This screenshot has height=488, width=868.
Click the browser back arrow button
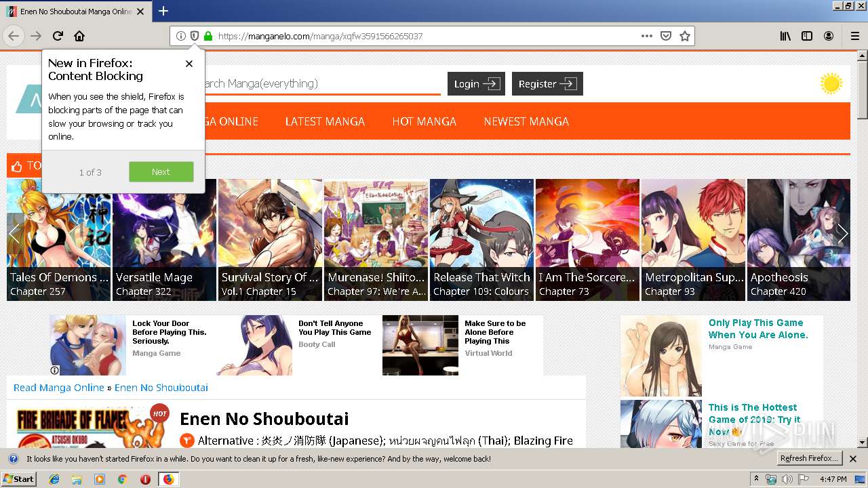(14, 36)
